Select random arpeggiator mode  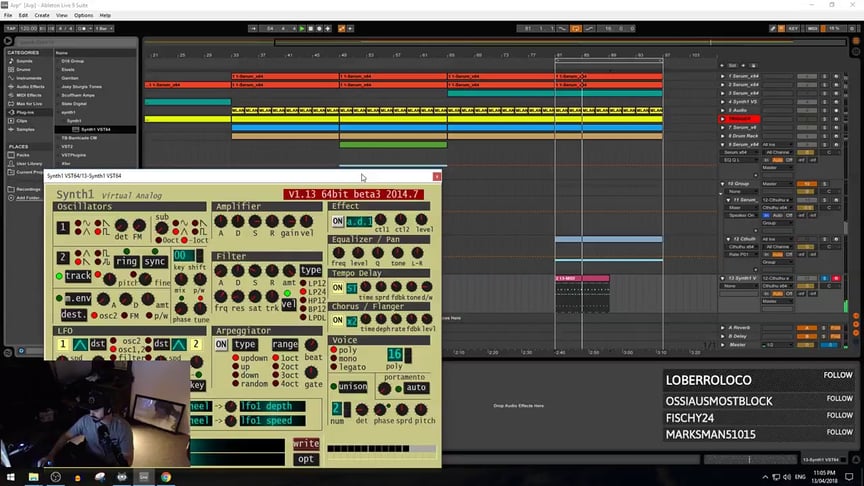[x=250, y=384]
